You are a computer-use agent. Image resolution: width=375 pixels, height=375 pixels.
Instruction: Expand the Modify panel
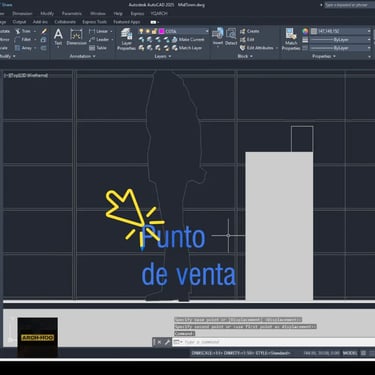[x=7, y=56]
